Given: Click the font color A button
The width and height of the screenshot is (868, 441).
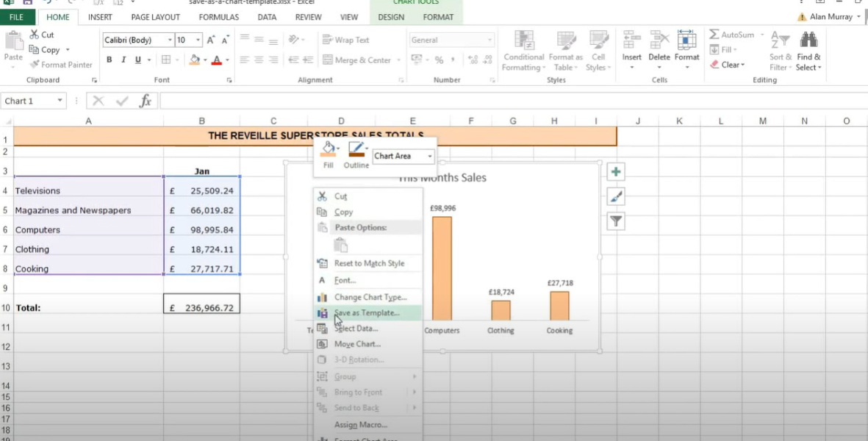Looking at the screenshot, I should [216, 60].
